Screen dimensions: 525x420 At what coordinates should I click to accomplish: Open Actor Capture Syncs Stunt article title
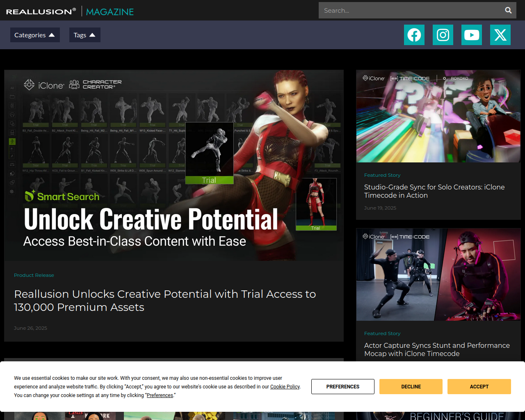[x=437, y=349]
